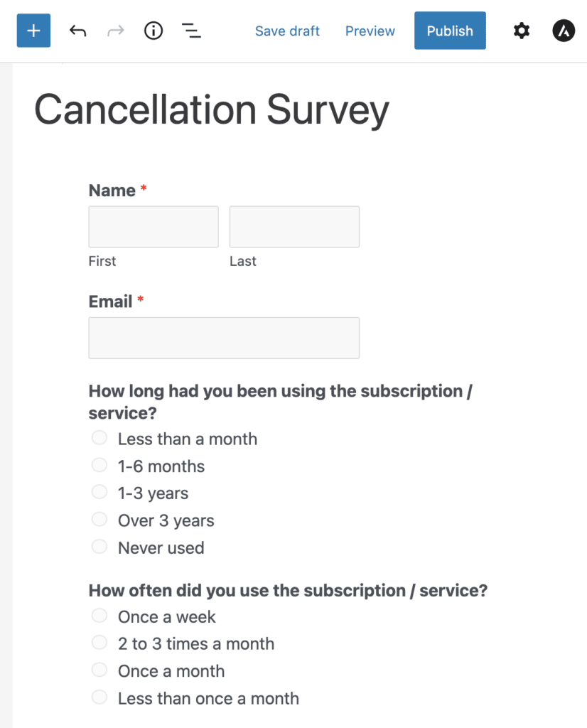Open the editor Settings gear icon

521,31
